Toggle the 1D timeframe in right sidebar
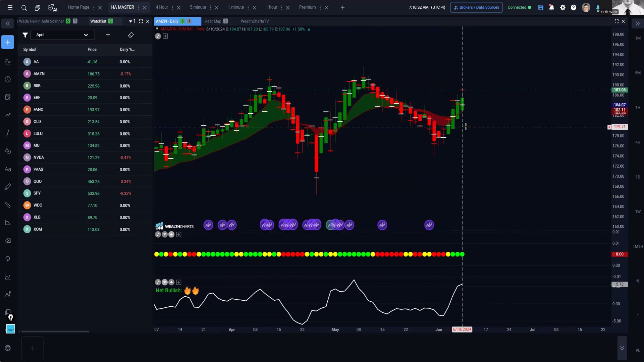Screen dimensions: 644x362 pyautogui.click(x=638, y=177)
